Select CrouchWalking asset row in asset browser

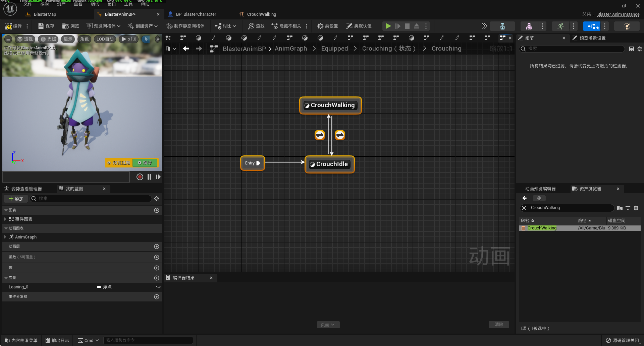point(580,228)
